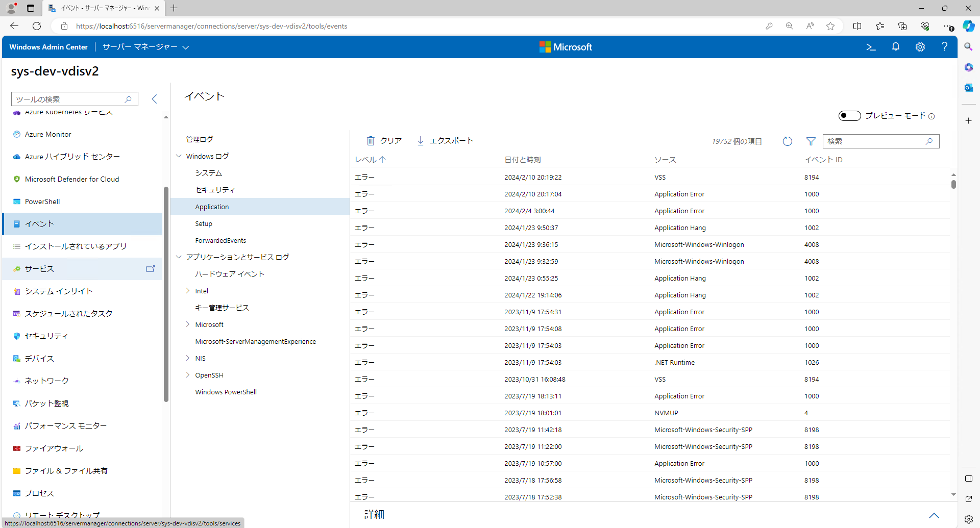Open システム インサイト tool

pos(82,291)
